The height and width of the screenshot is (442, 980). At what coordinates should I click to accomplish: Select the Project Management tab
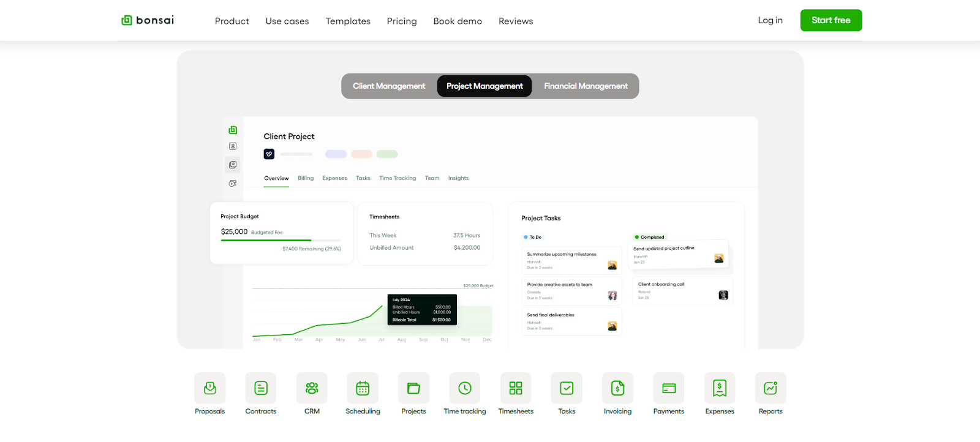(484, 86)
